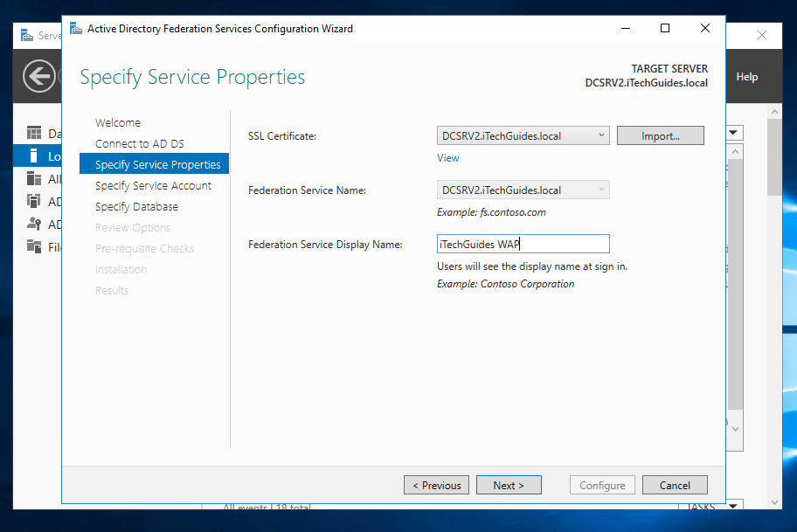Open the Specify Service Account step

pos(154,185)
